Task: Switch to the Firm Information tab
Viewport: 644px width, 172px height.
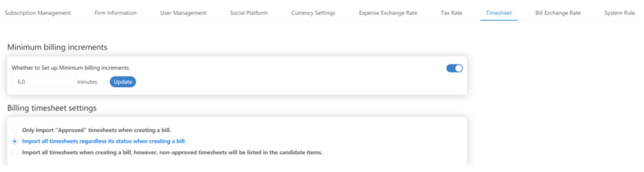Action: [115, 13]
